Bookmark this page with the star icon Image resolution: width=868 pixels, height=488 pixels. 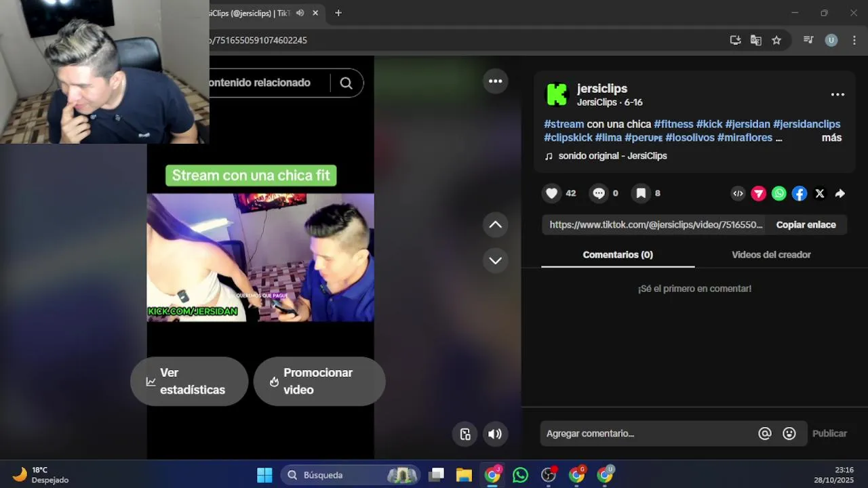point(776,40)
